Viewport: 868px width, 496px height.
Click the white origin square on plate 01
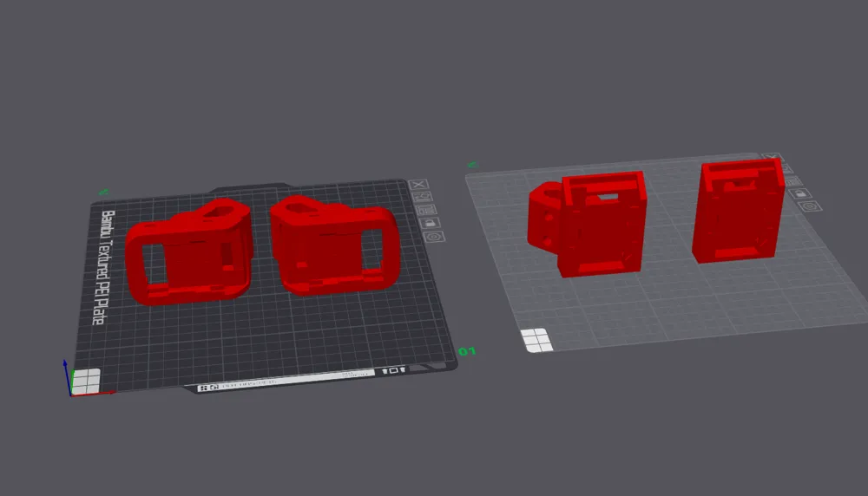(86, 381)
